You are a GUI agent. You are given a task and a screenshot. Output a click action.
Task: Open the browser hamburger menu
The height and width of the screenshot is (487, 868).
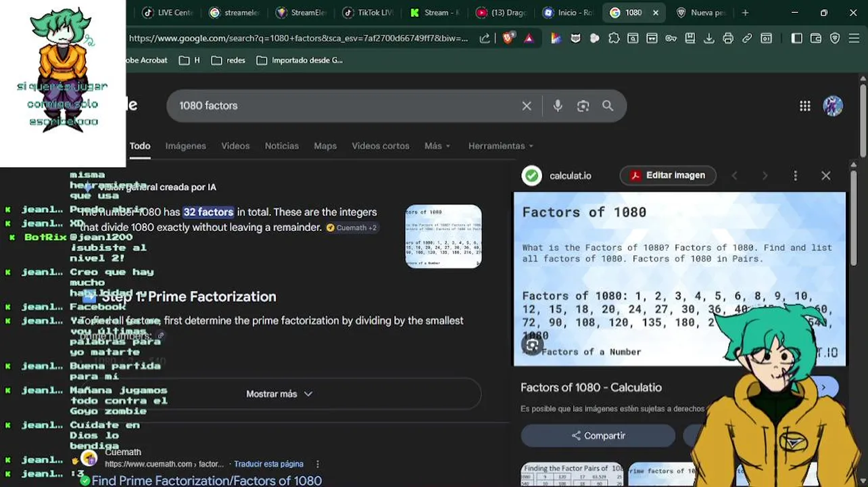tap(854, 39)
